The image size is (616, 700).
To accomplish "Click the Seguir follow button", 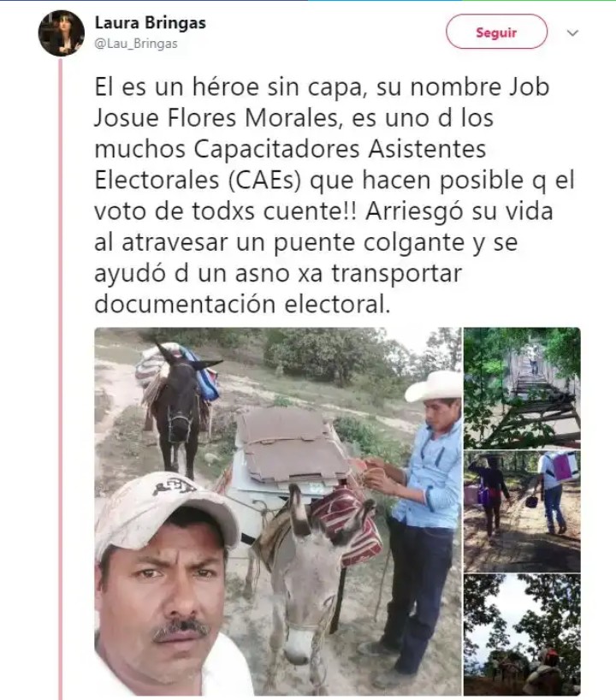I will [496, 32].
